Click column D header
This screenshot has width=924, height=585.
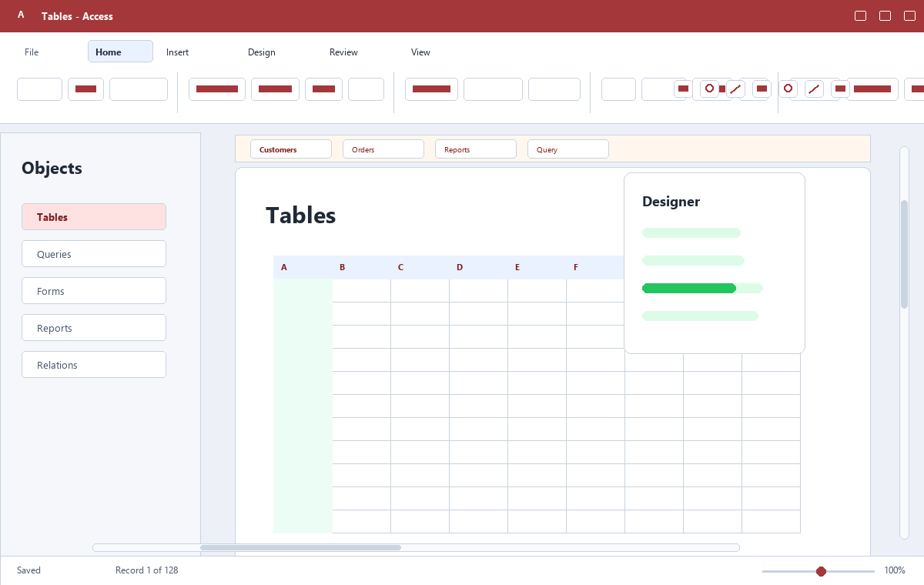(478, 267)
